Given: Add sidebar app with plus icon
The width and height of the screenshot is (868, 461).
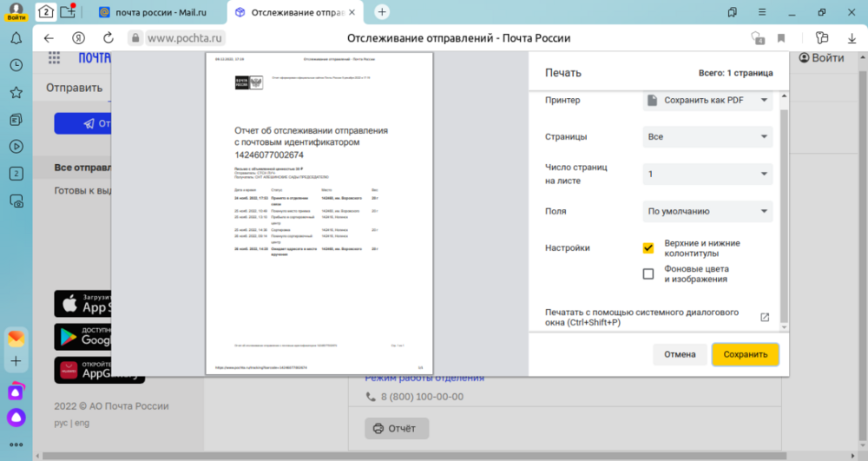Looking at the screenshot, I should [x=16, y=361].
